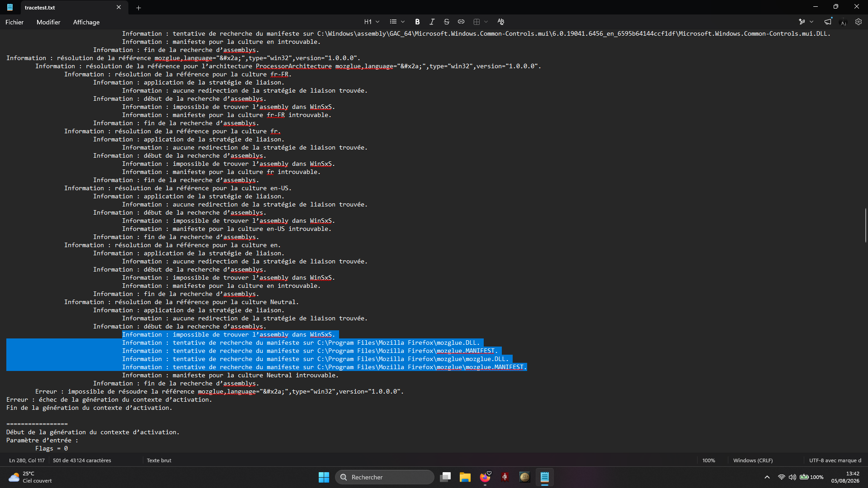Open the weather widget
868x488 pixels.
coord(31,477)
